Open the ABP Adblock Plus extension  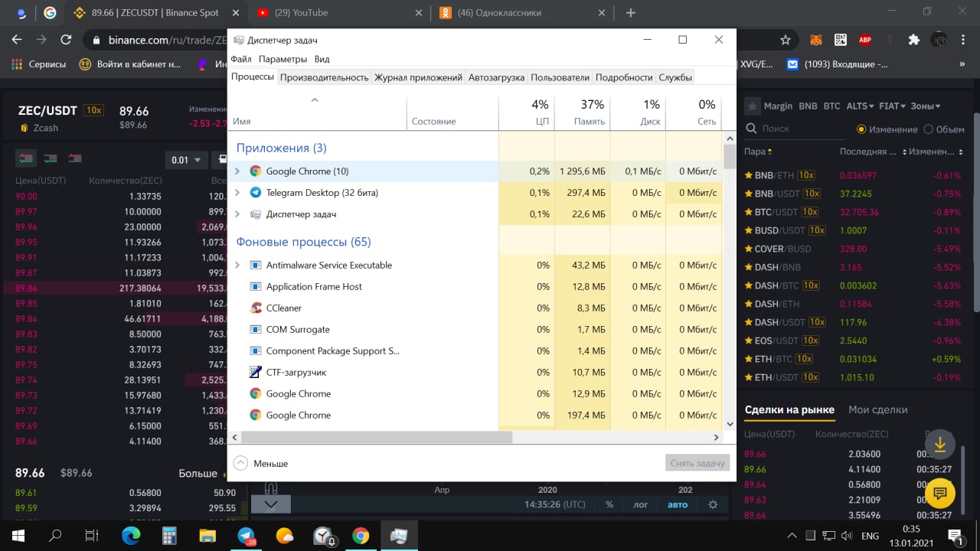tap(865, 40)
